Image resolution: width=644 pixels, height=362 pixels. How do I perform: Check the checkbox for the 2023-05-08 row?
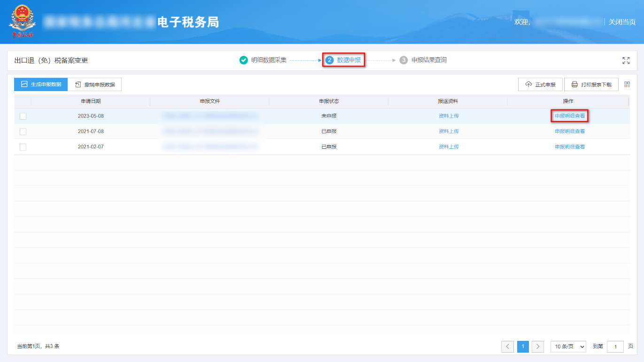pos(23,116)
